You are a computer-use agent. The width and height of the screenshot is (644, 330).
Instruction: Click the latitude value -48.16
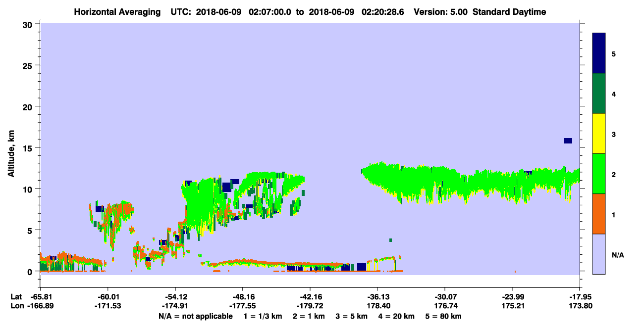(242, 296)
